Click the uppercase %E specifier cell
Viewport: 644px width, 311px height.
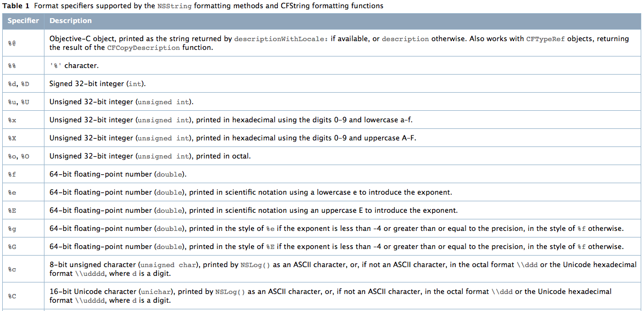pos(24,210)
